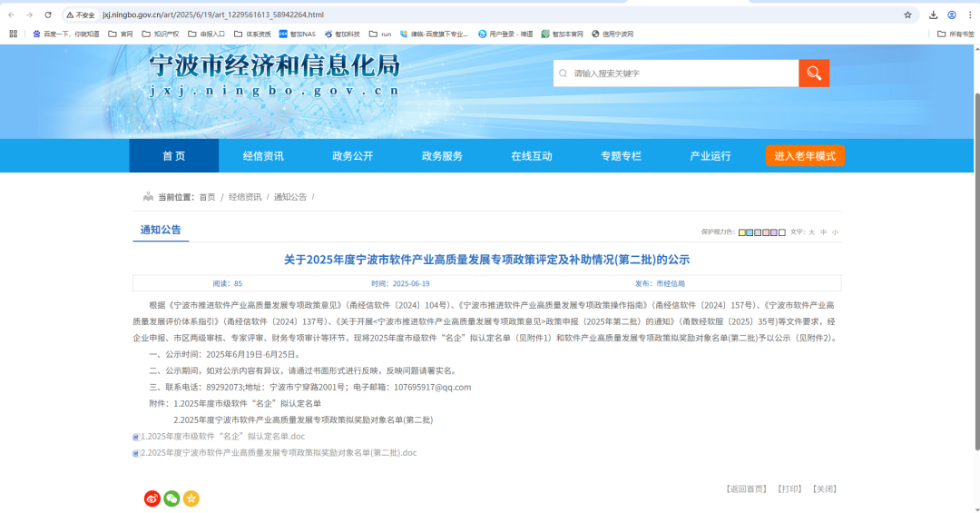
Task: Switch to the 经信资讯 navigation tab
Action: (263, 156)
